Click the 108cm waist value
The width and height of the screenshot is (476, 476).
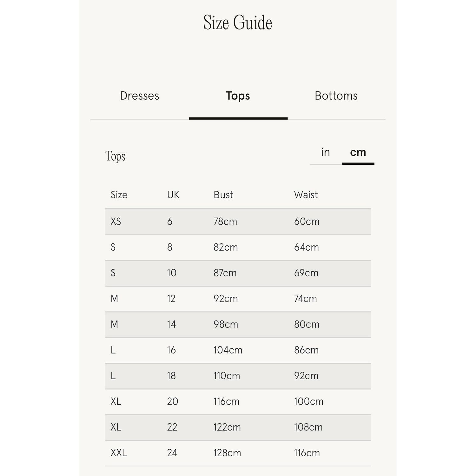point(308,427)
